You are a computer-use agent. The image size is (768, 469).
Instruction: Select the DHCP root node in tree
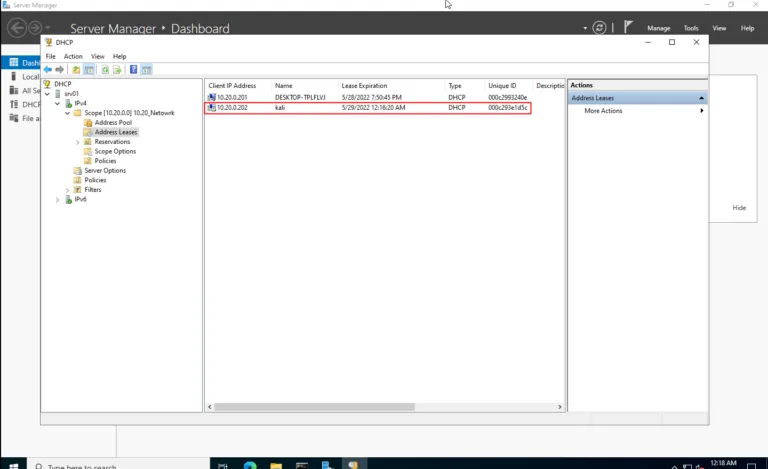point(63,84)
